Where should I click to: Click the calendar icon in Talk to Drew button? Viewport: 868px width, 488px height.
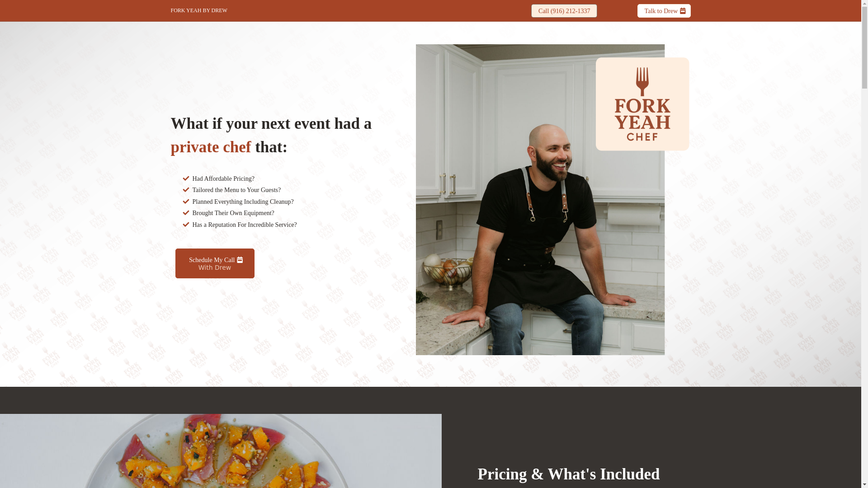tap(683, 11)
